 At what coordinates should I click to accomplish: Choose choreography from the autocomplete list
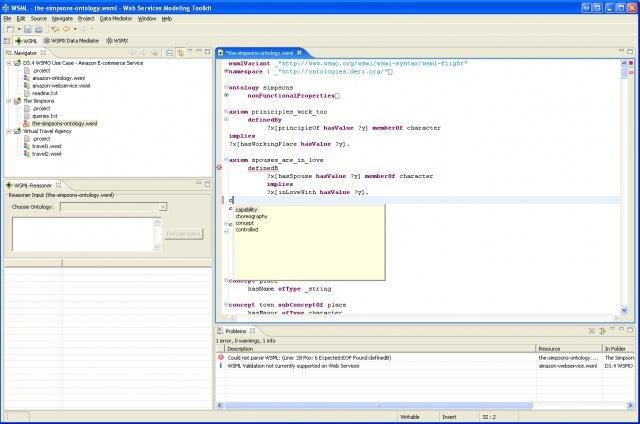(x=251, y=216)
